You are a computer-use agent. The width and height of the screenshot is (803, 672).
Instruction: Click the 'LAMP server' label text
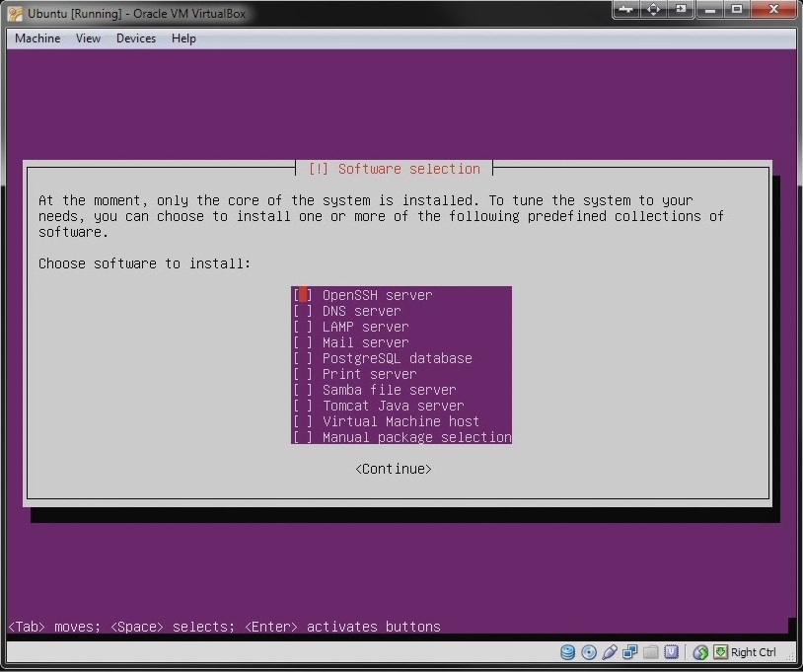(366, 327)
